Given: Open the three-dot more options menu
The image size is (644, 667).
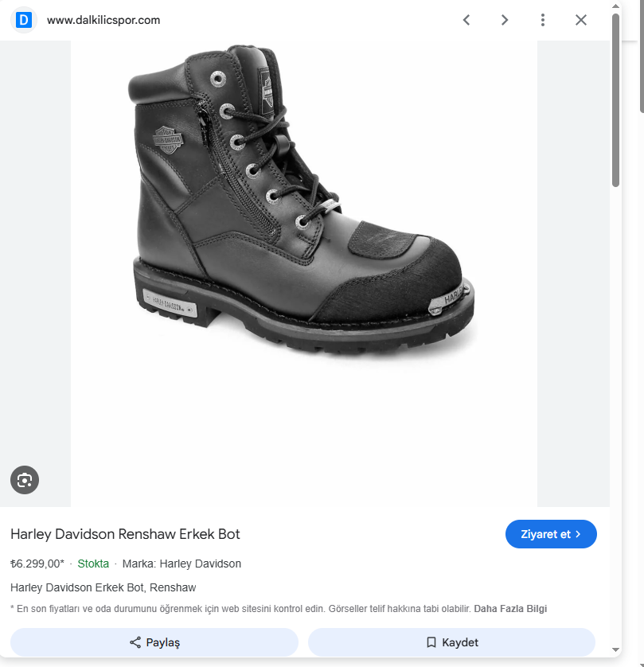Looking at the screenshot, I should click(x=543, y=20).
